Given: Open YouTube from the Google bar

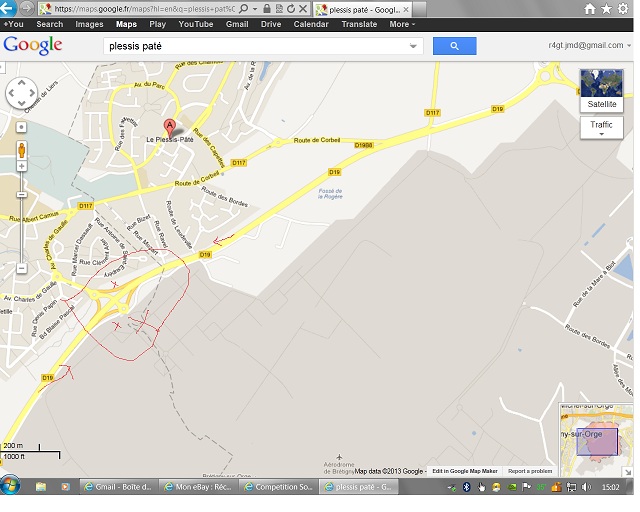Looking at the screenshot, I should 196,24.
